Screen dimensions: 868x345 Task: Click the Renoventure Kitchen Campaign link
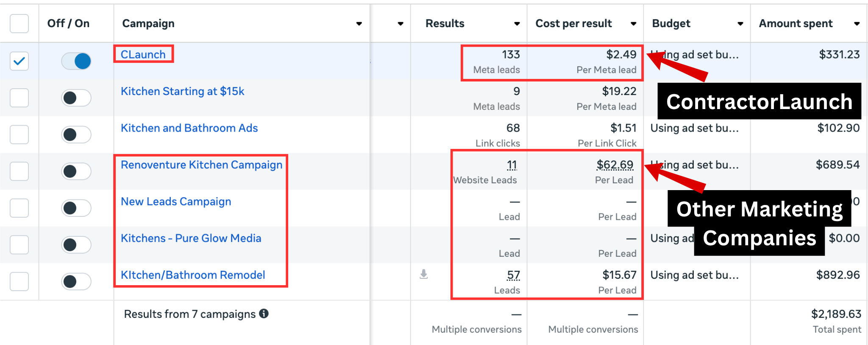(x=201, y=165)
